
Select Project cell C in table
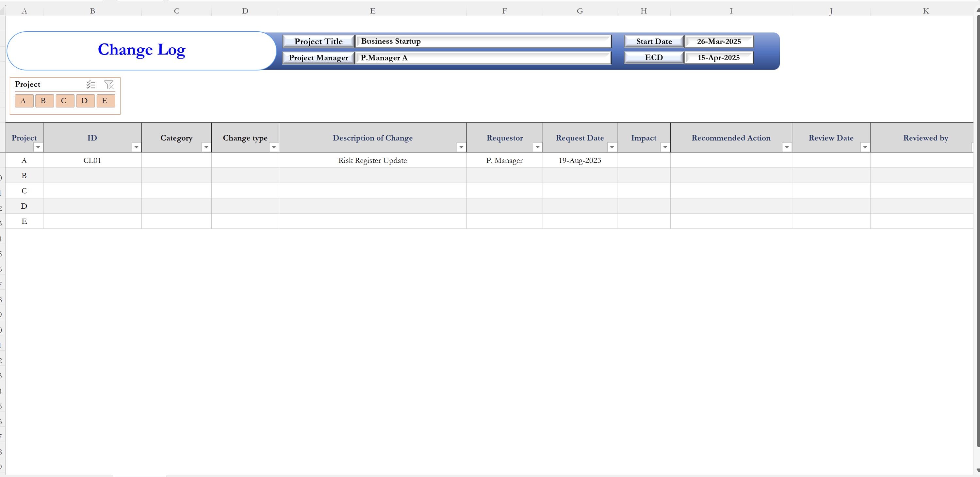(24, 191)
